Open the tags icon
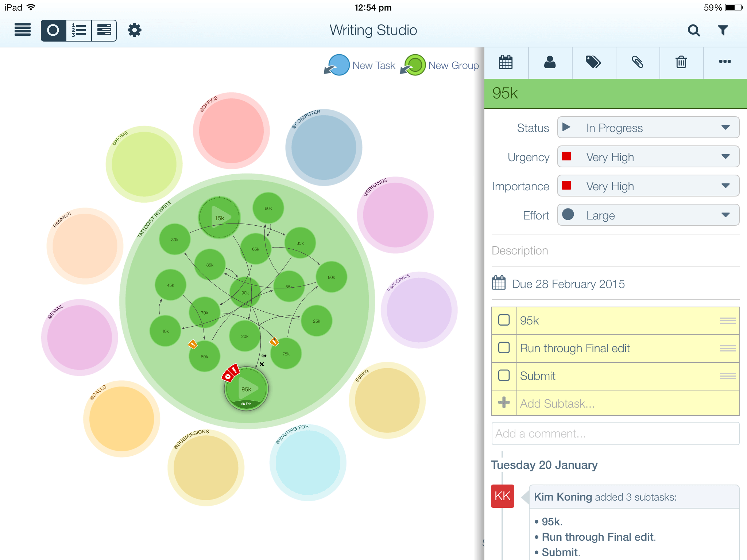 coord(593,62)
